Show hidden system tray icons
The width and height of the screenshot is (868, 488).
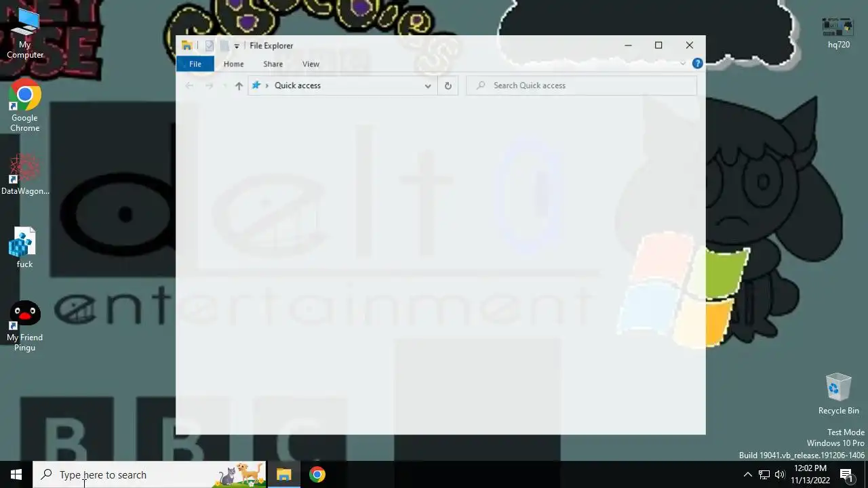(x=748, y=474)
